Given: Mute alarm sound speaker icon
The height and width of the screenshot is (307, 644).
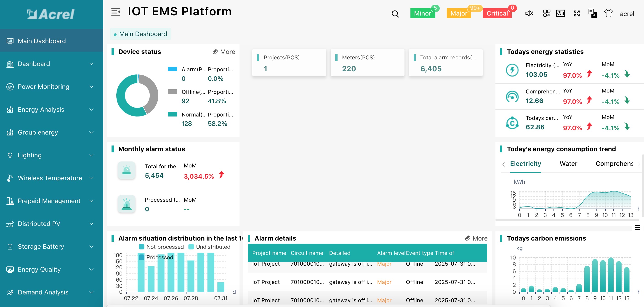Looking at the screenshot, I should [529, 13].
